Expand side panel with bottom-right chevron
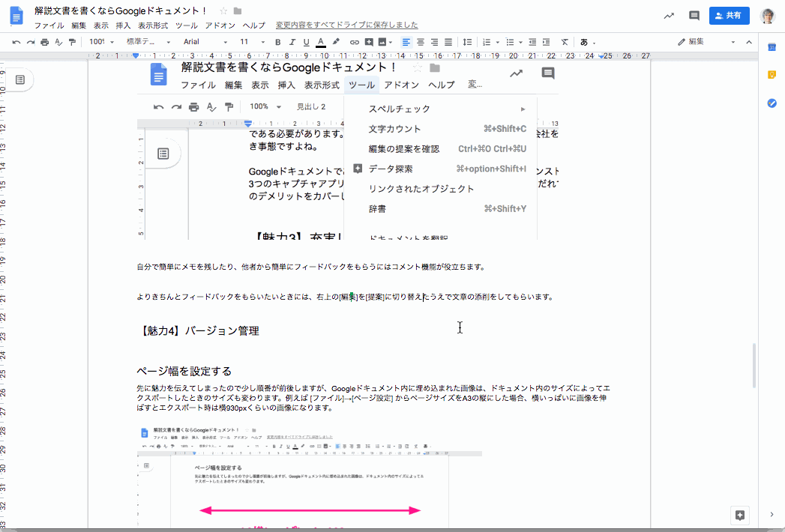The width and height of the screenshot is (785, 532). 772,515
